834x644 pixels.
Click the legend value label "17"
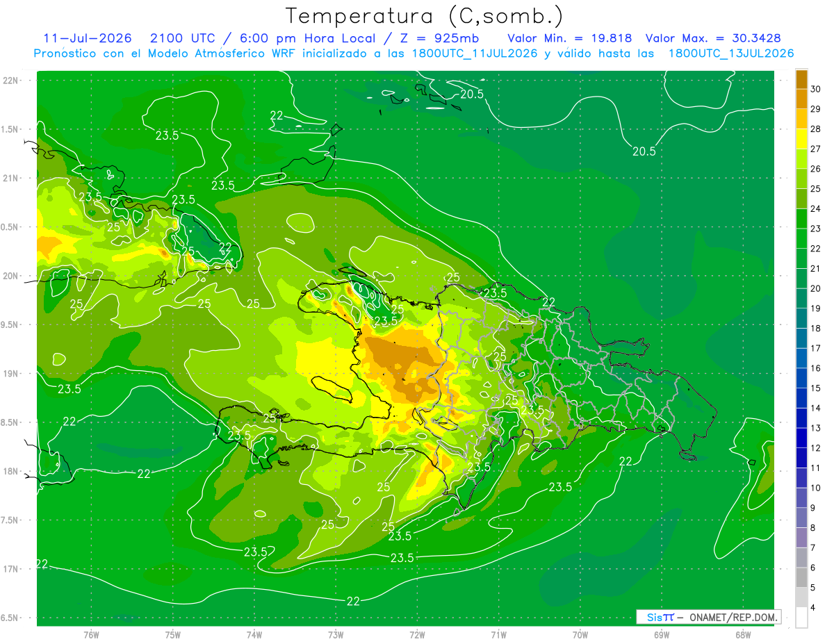point(817,348)
